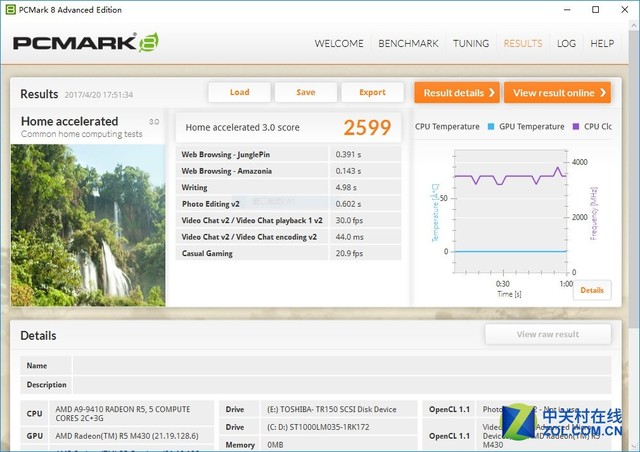Select the Web Browsing - JunglePin row
The image size is (640, 452).
click(x=289, y=154)
